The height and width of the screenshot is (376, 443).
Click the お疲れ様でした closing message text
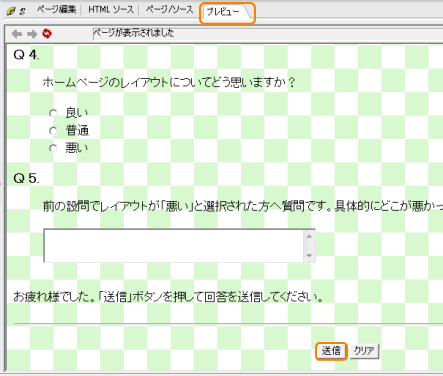click(168, 297)
